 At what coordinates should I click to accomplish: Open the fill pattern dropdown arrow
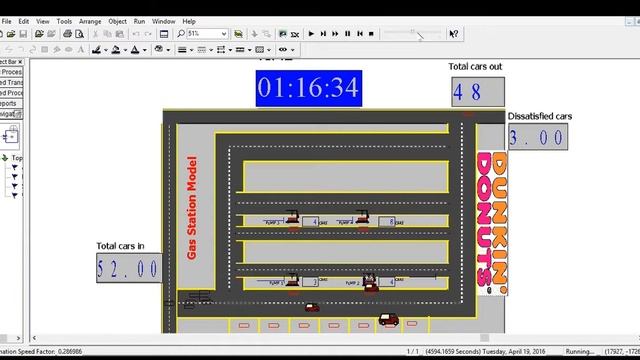[x=269, y=50]
